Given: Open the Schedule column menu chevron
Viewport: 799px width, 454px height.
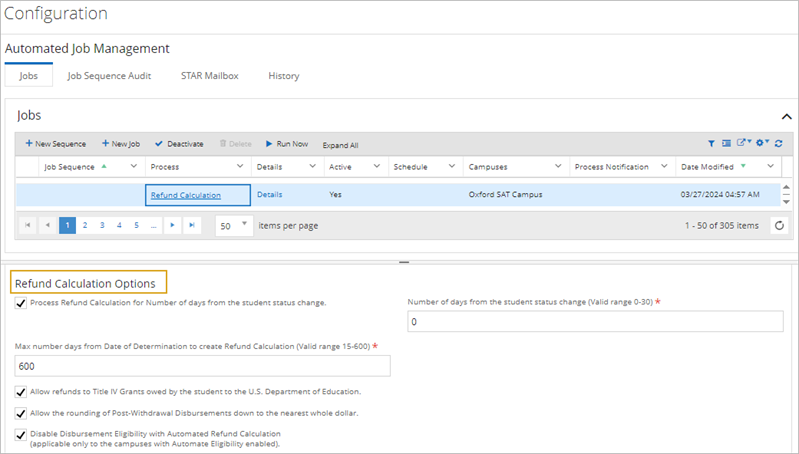Looking at the screenshot, I should (x=451, y=166).
